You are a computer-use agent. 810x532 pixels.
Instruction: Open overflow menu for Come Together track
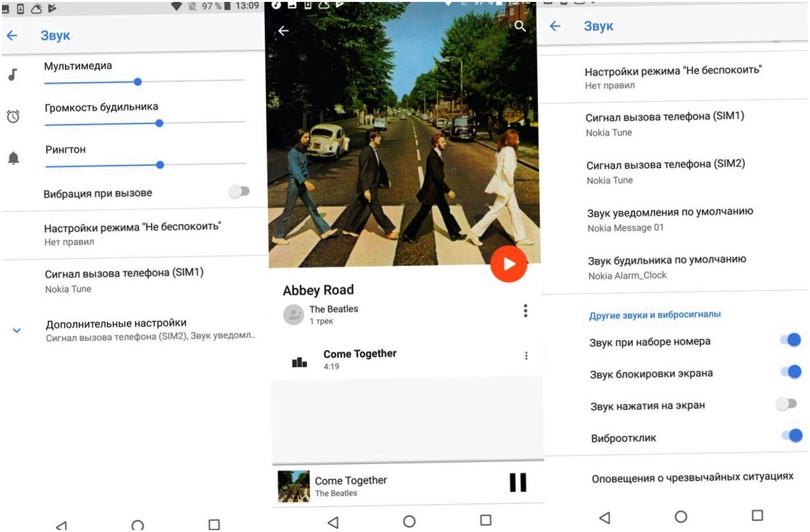click(x=526, y=356)
